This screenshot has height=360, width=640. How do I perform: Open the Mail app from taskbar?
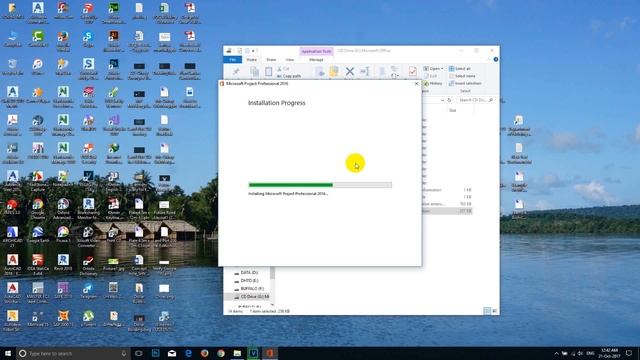tap(172, 353)
